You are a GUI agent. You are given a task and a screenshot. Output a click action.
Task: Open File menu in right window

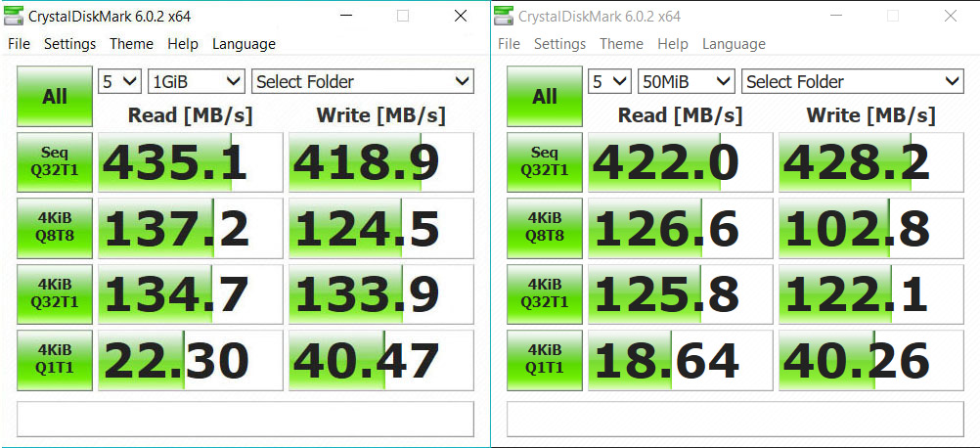pos(509,44)
